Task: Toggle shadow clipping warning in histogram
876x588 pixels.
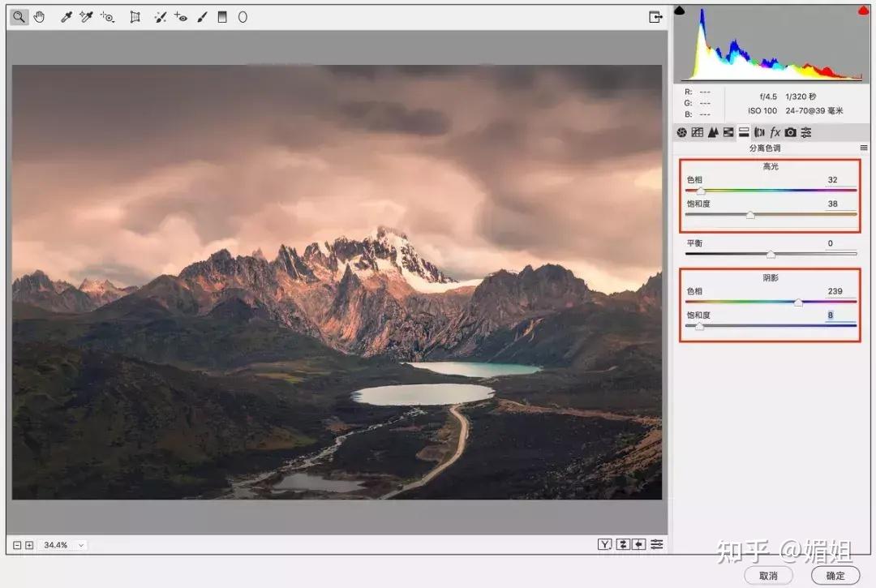Action: 680,10
